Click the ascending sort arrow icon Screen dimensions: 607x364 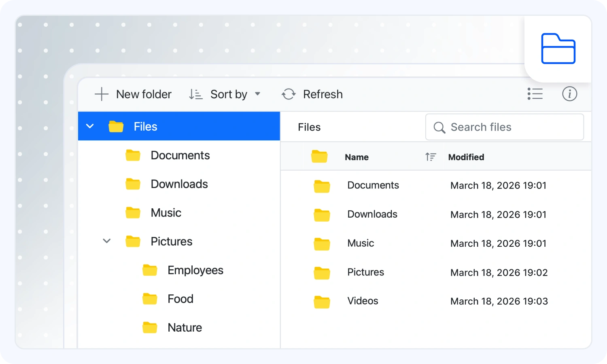pos(431,157)
